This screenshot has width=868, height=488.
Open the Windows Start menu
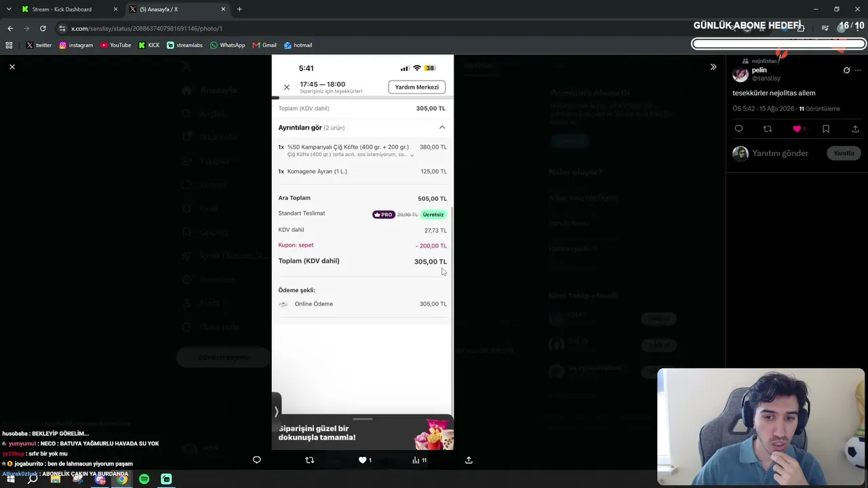(10, 479)
